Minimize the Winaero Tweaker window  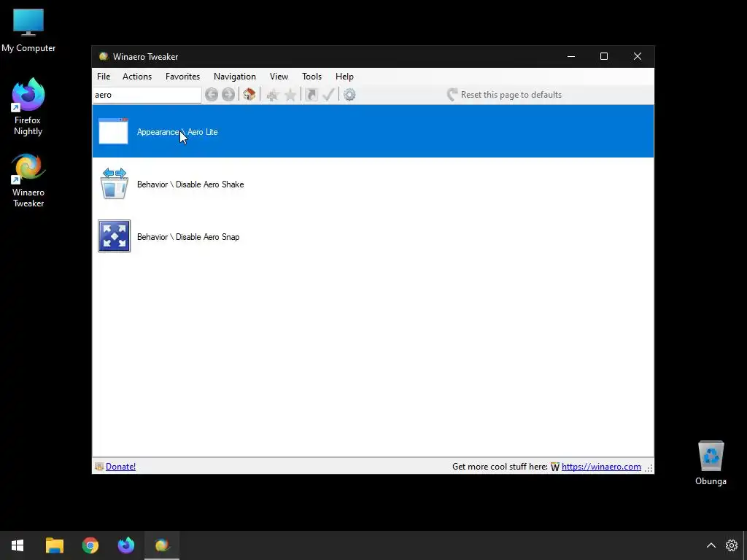click(571, 56)
